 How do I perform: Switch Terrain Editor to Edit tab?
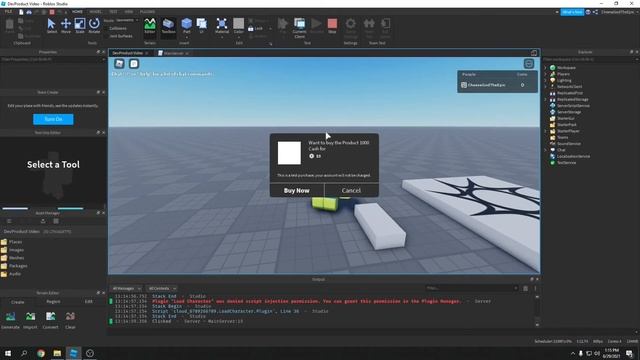(x=89, y=302)
